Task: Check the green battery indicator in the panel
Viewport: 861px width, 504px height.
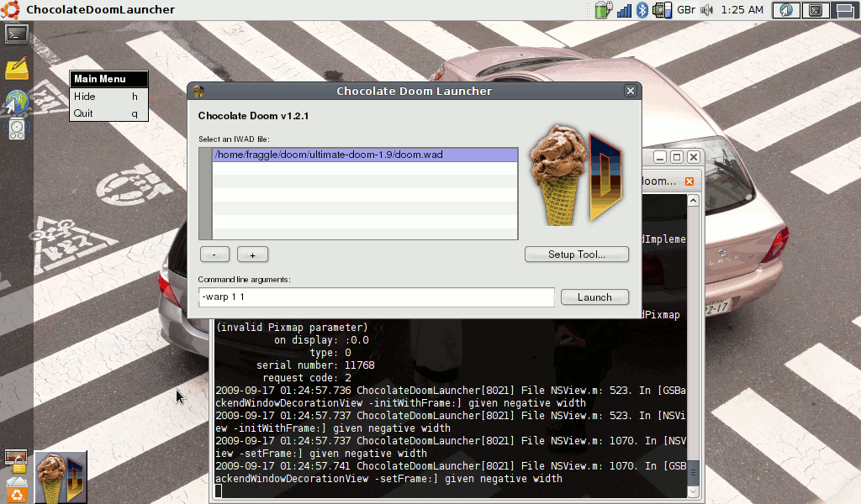Action: coord(604,10)
